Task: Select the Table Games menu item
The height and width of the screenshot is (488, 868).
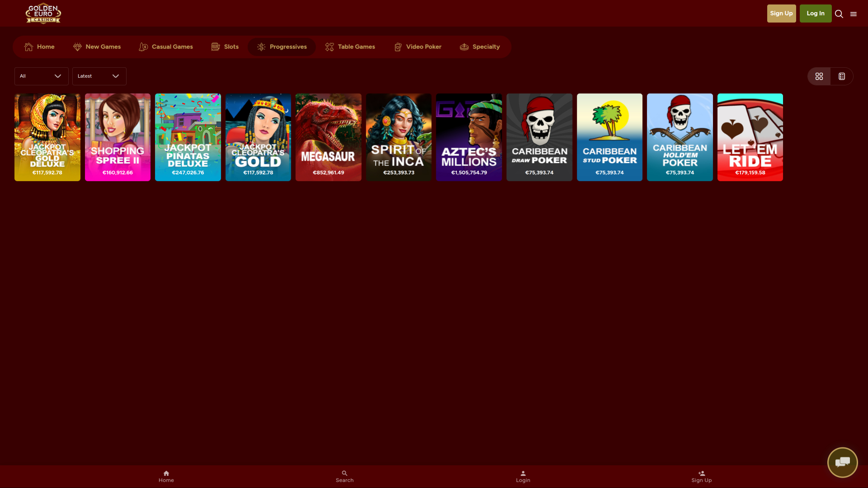Action: 350,47
